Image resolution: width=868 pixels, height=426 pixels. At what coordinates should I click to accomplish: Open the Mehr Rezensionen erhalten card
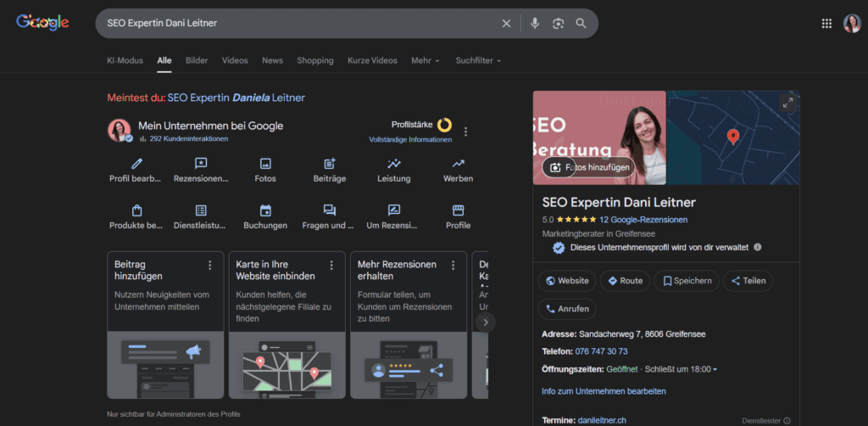coord(409,325)
